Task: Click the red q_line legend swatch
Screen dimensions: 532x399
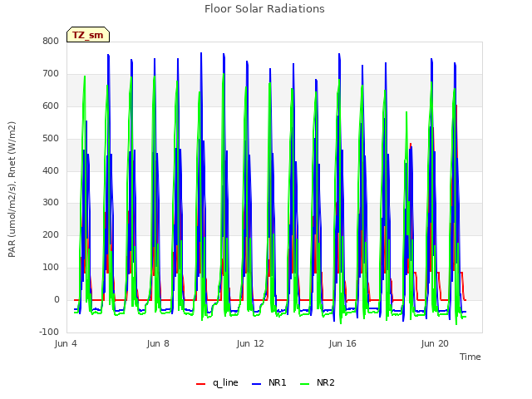Action: [x=201, y=384]
